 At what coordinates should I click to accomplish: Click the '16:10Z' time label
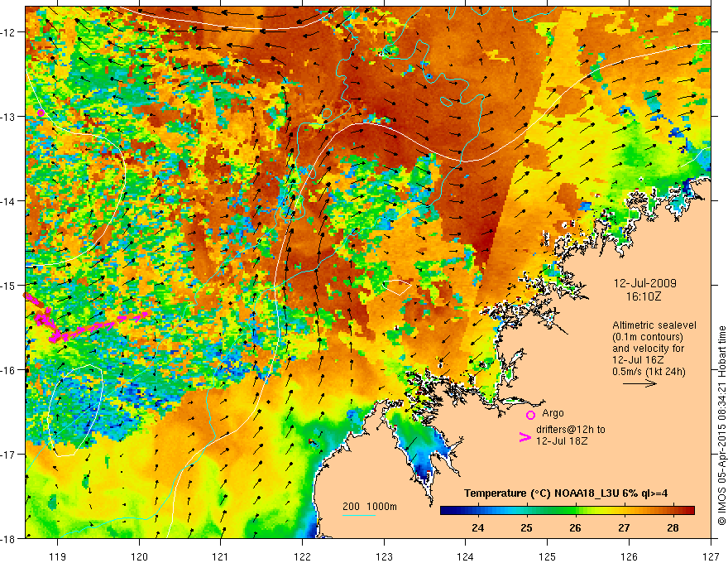pos(643,296)
